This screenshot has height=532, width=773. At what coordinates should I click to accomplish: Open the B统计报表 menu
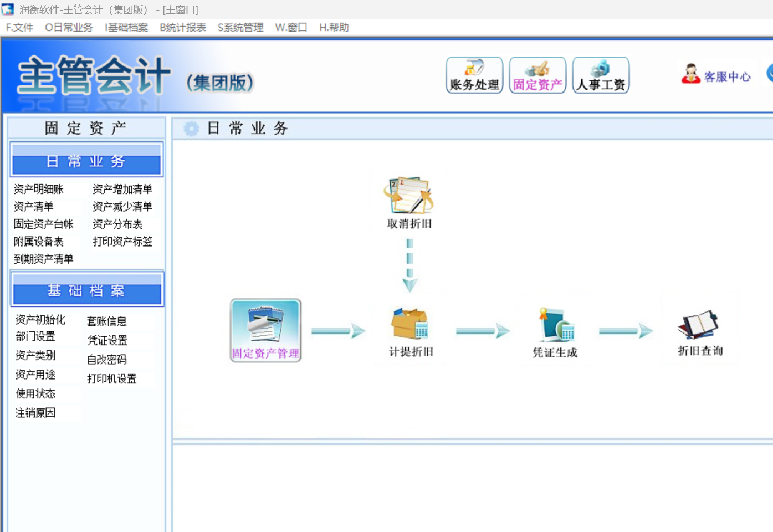183,28
